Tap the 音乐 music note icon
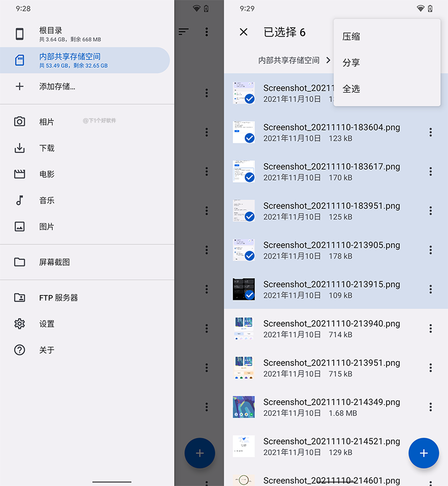Image resolution: width=448 pixels, height=486 pixels. pos(20,200)
